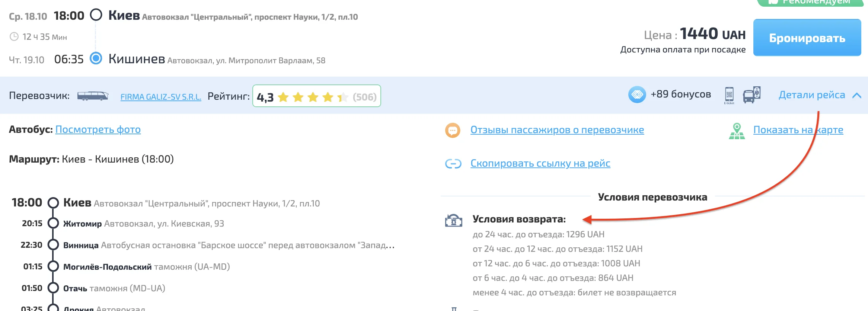This screenshot has width=868, height=311.
Task: Click the green map pin icon
Action: coord(737,131)
